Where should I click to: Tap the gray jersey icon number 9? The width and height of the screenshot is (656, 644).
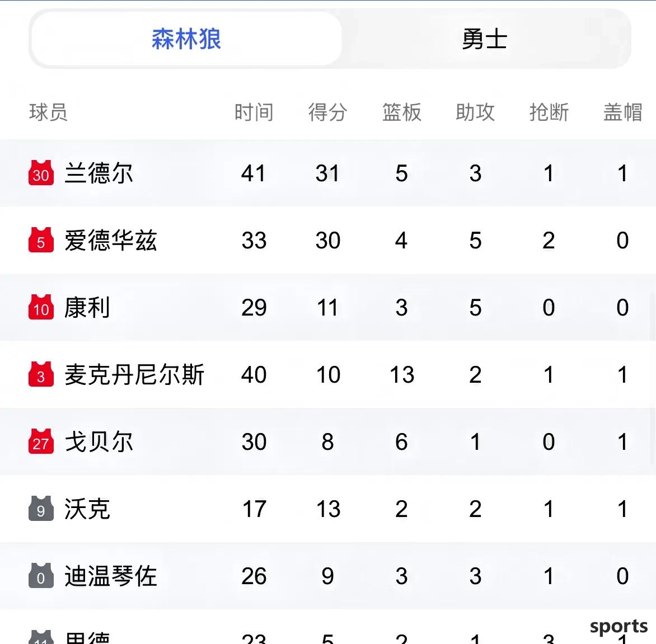click(x=41, y=509)
